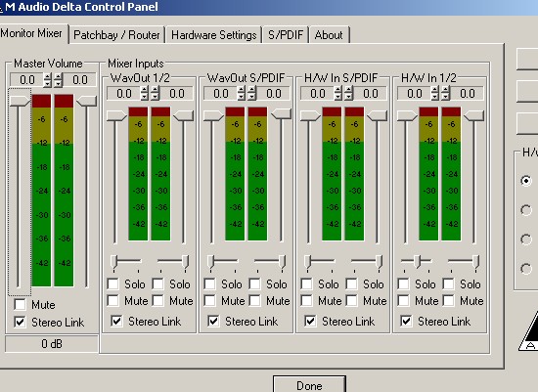Click WavOut S/PDIF left channel fader
Image resolution: width=538 pixels, height=392 pixels.
pyautogui.click(x=213, y=116)
